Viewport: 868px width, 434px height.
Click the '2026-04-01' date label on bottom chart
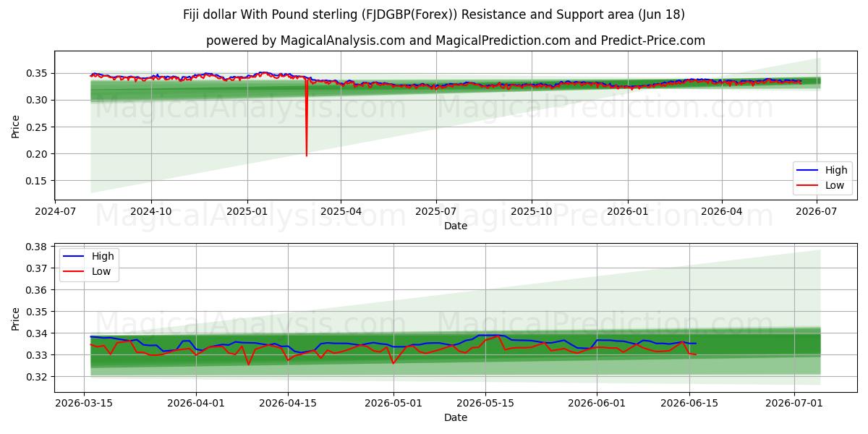tap(196, 404)
